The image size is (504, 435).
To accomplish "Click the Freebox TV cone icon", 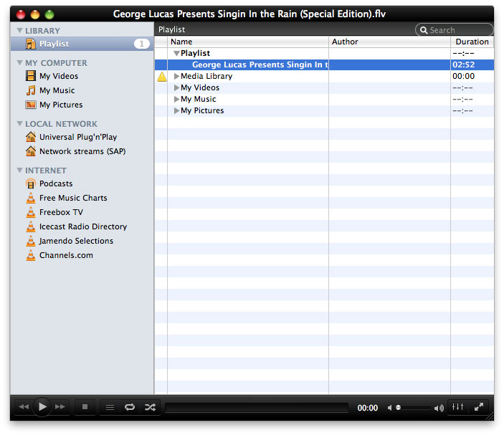I will click(x=31, y=212).
